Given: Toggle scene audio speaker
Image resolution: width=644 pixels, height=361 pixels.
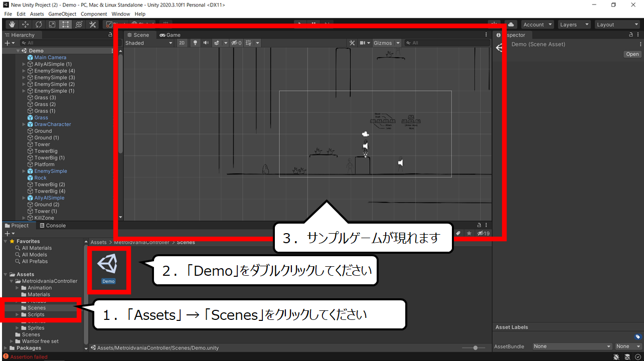Looking at the screenshot, I should pyautogui.click(x=206, y=43).
